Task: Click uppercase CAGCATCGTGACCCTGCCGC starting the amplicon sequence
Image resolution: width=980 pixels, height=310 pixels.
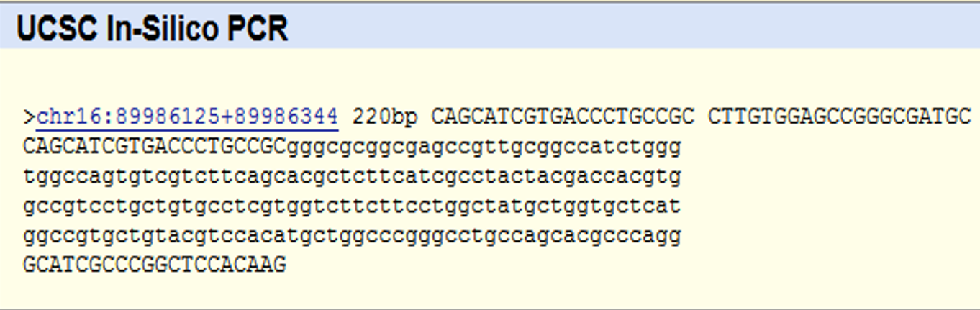Action: click(x=154, y=147)
